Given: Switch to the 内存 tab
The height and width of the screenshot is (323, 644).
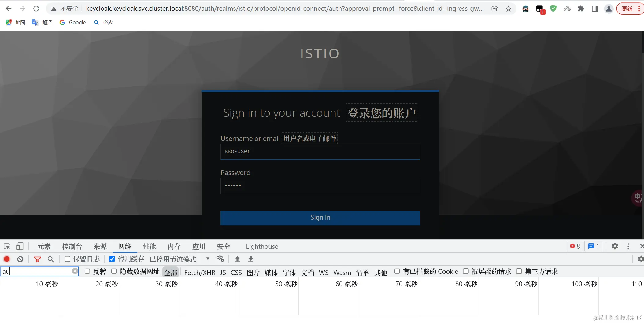Looking at the screenshot, I should coord(174,246).
